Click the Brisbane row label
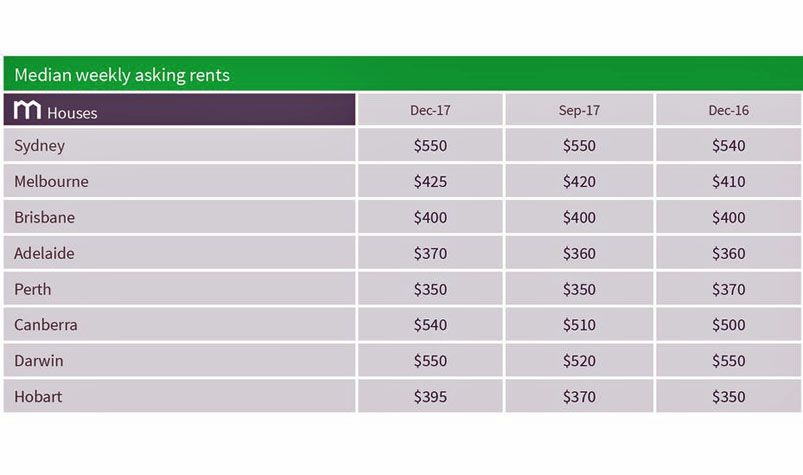The height and width of the screenshot is (475, 803). click(x=45, y=217)
